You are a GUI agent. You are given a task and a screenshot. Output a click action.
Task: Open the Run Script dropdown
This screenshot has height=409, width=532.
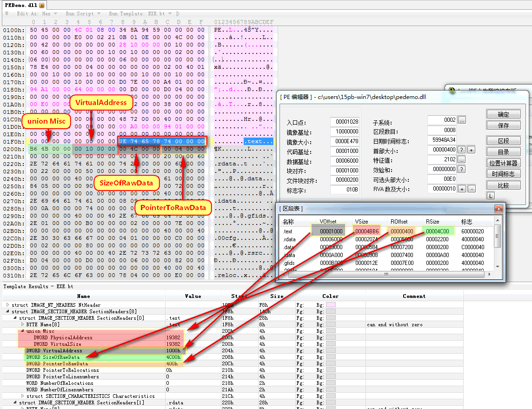click(83, 13)
